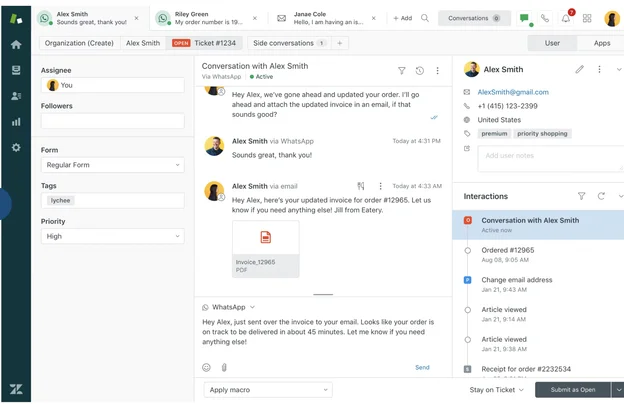
Task: Refresh the Interactions list
Action: point(601,196)
